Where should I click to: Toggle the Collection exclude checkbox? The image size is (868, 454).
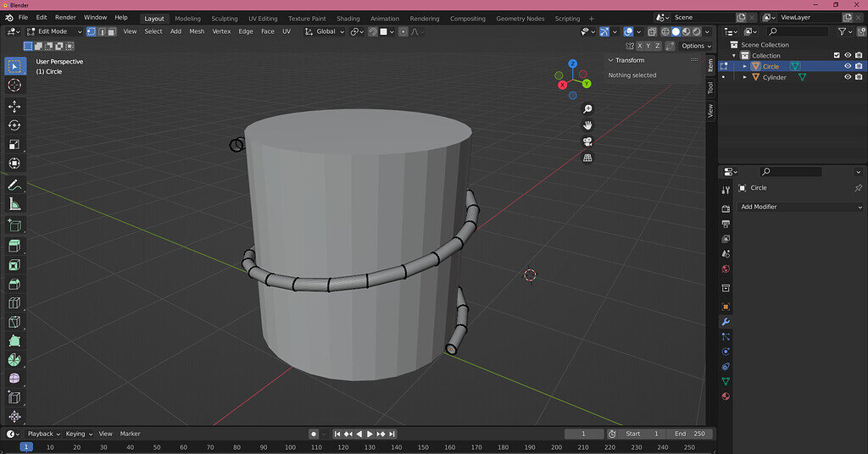pos(837,56)
